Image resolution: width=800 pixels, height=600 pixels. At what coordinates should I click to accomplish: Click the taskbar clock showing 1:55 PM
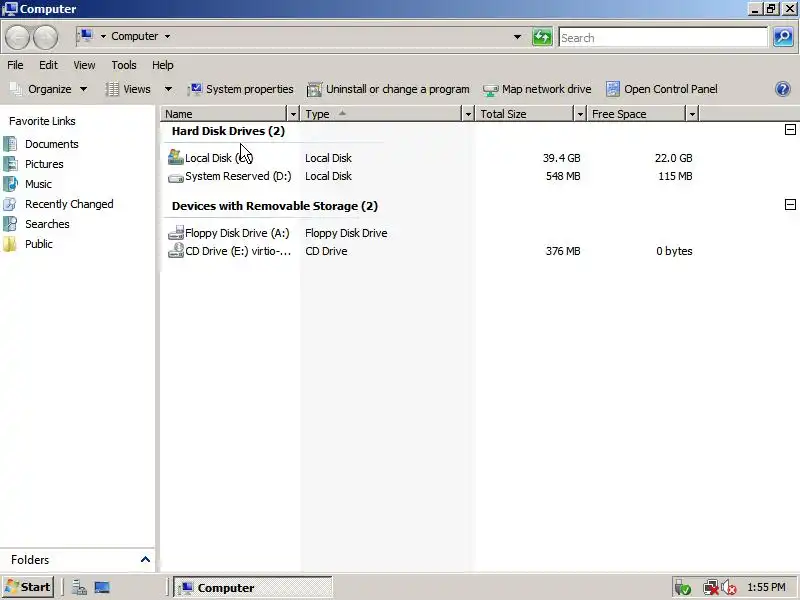(x=766, y=587)
